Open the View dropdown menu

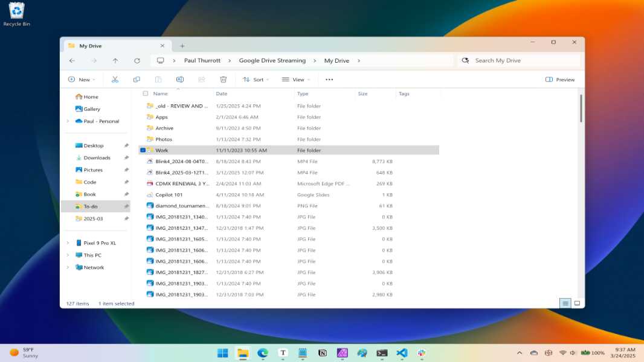(x=295, y=80)
